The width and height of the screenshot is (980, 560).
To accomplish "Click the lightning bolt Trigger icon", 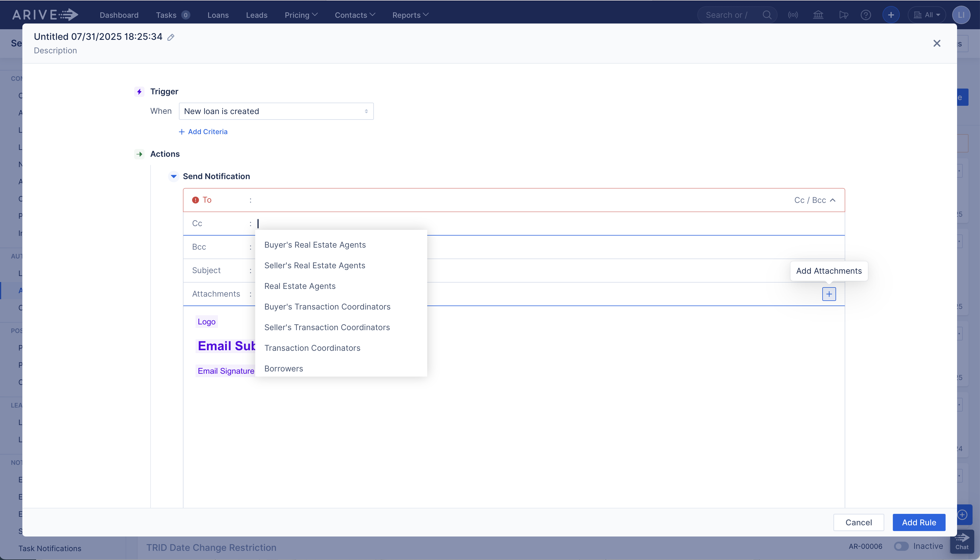I will [x=139, y=91].
